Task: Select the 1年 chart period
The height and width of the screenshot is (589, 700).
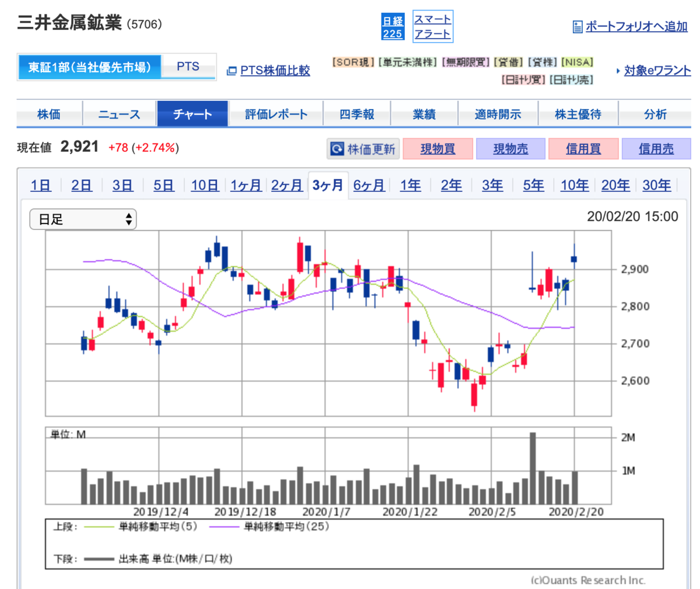Action: point(410,186)
